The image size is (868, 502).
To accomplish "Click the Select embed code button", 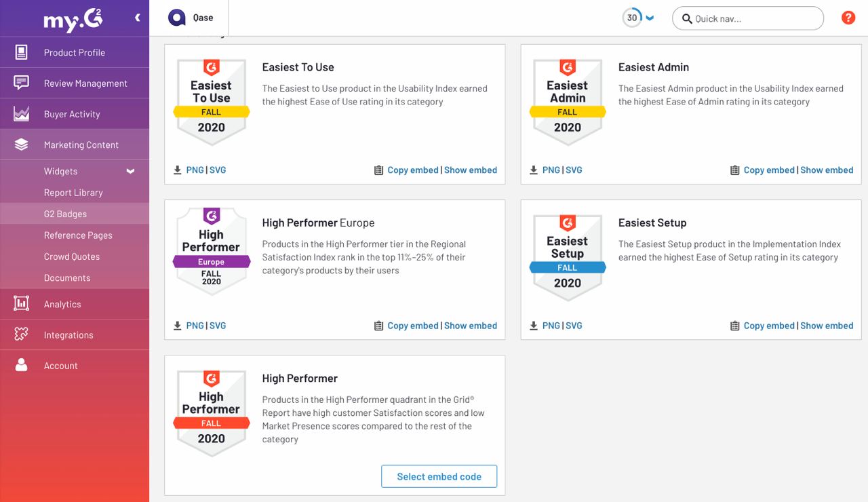I will 439,476.
